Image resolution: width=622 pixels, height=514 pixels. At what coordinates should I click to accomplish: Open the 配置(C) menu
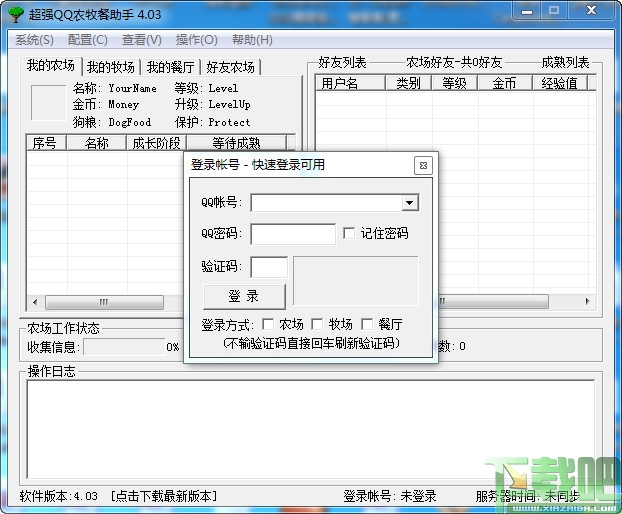pyautogui.click(x=88, y=40)
